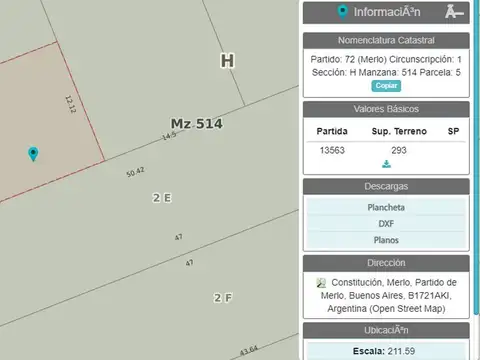The width and height of the screenshot is (480, 360).
Task: Click the Mz 514 block label on map
Action: [197, 124]
